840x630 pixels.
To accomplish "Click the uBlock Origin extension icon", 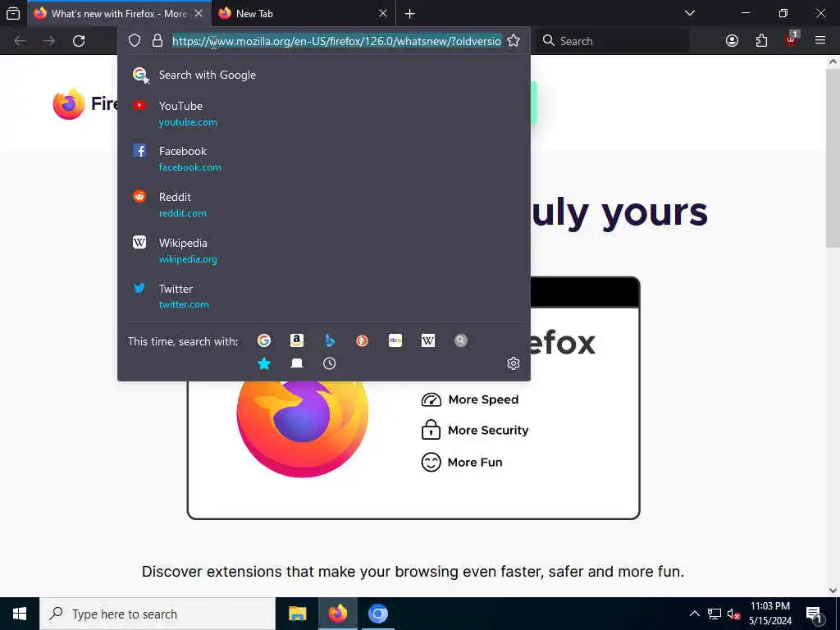I will coord(792,39).
